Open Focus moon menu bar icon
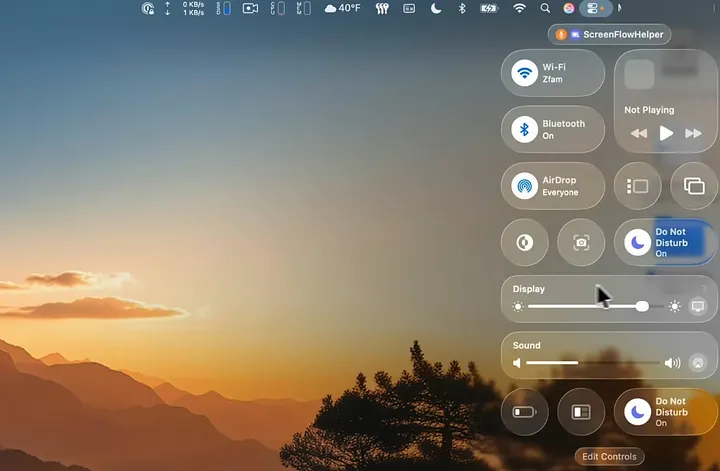720x471 pixels. point(436,8)
